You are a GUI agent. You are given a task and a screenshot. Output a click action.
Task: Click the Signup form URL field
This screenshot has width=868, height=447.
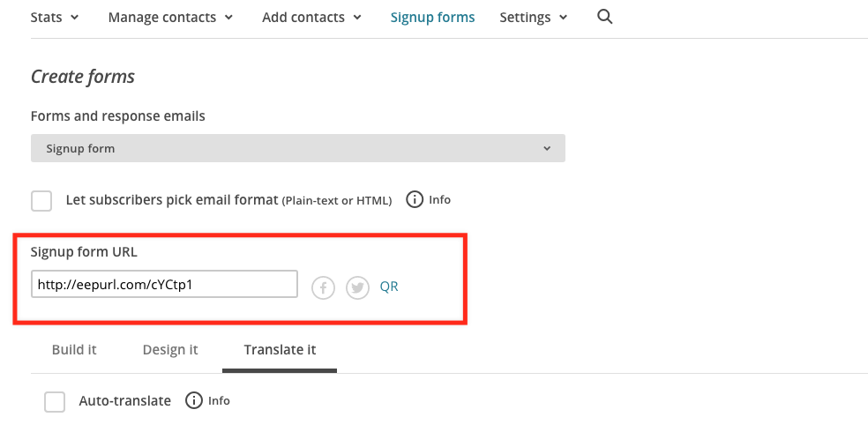click(x=164, y=284)
